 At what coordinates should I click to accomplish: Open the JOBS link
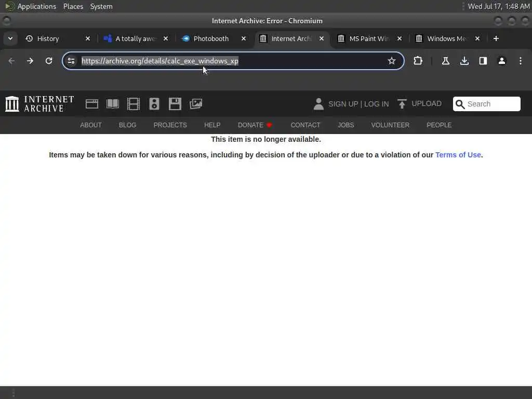(345, 125)
